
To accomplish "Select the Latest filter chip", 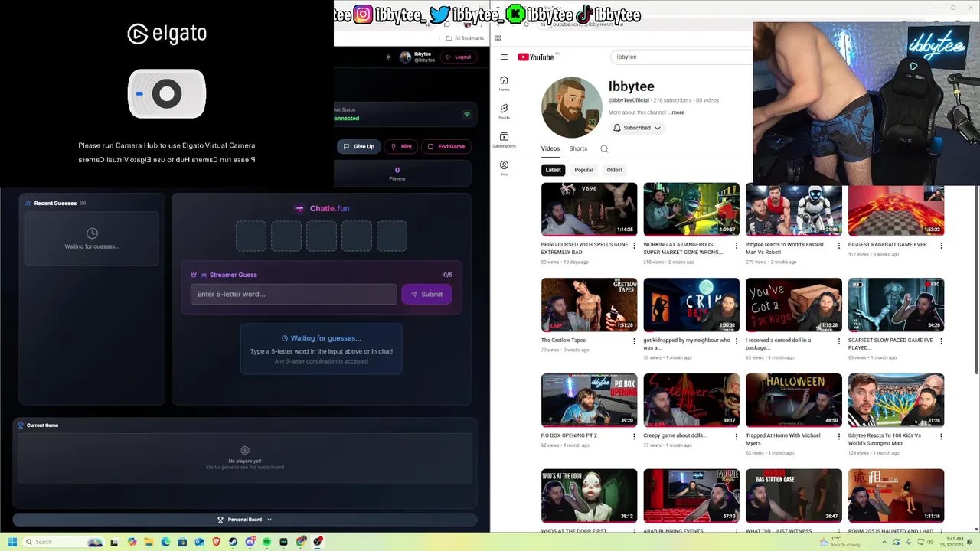I will (x=553, y=170).
